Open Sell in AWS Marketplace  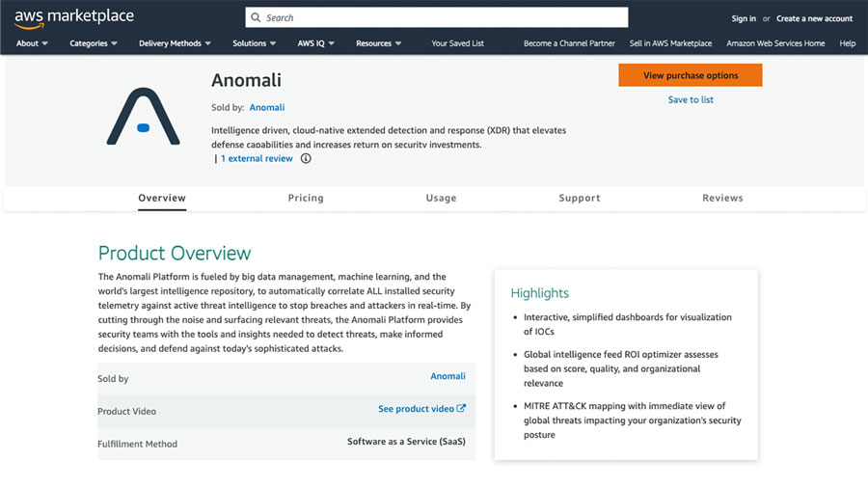click(x=670, y=43)
